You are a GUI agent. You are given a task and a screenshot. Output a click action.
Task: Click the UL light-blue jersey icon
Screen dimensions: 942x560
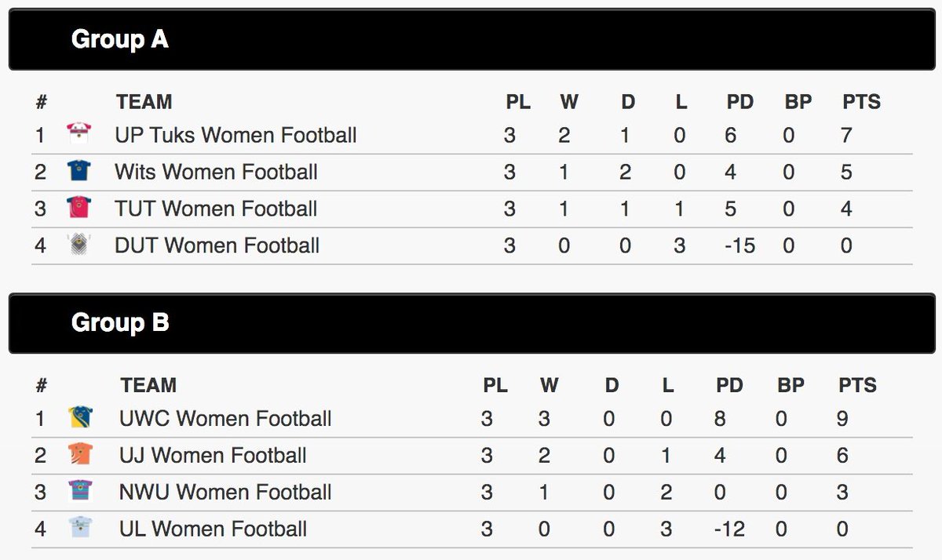point(80,528)
